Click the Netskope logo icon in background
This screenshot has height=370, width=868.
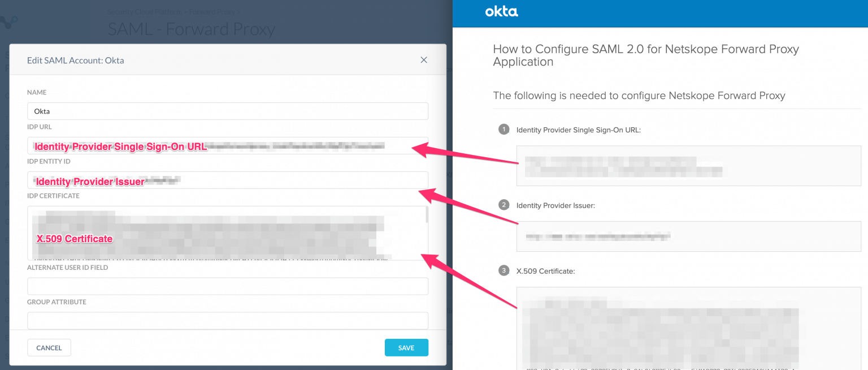coord(10,21)
